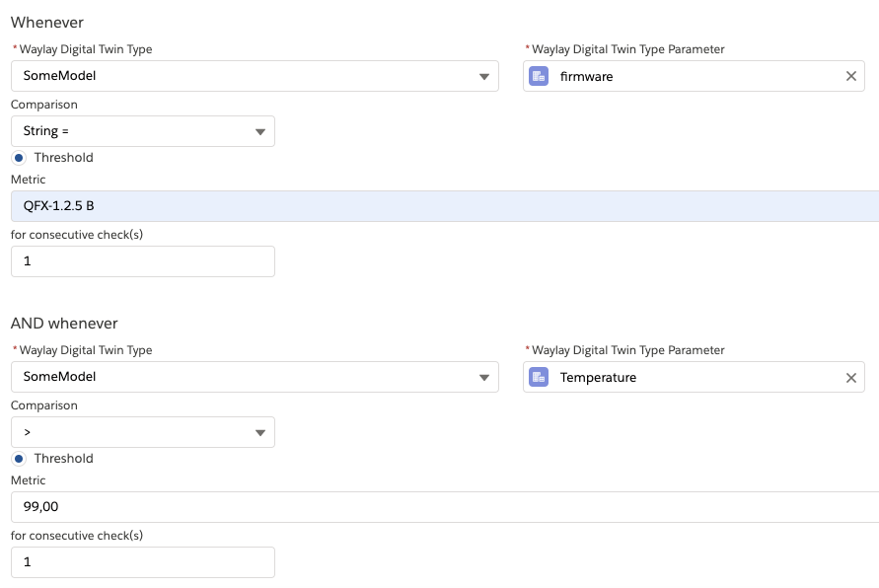Select Threshold radio in Whenever section
This screenshot has width=879, height=588.
[x=19, y=158]
